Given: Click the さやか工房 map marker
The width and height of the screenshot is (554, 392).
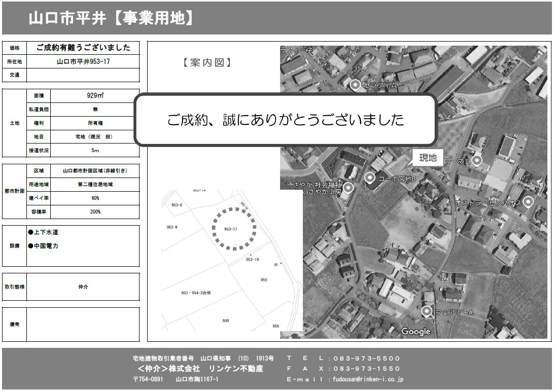Looking at the screenshot, I should coord(348,188).
